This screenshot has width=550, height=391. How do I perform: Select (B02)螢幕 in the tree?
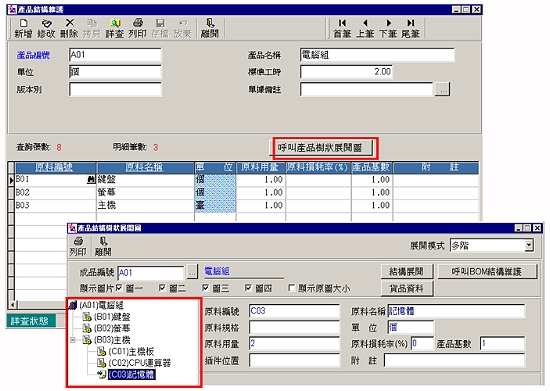(x=112, y=329)
